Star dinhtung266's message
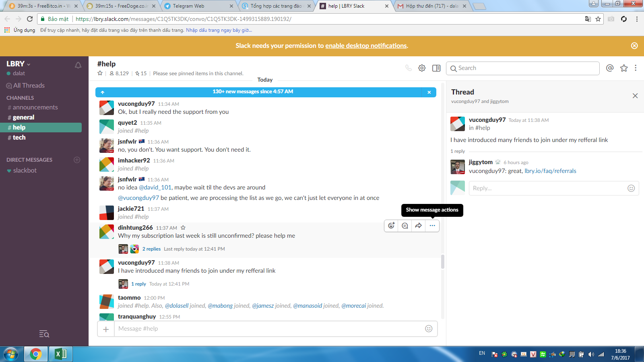This screenshot has height=362, width=644. pyautogui.click(x=183, y=228)
